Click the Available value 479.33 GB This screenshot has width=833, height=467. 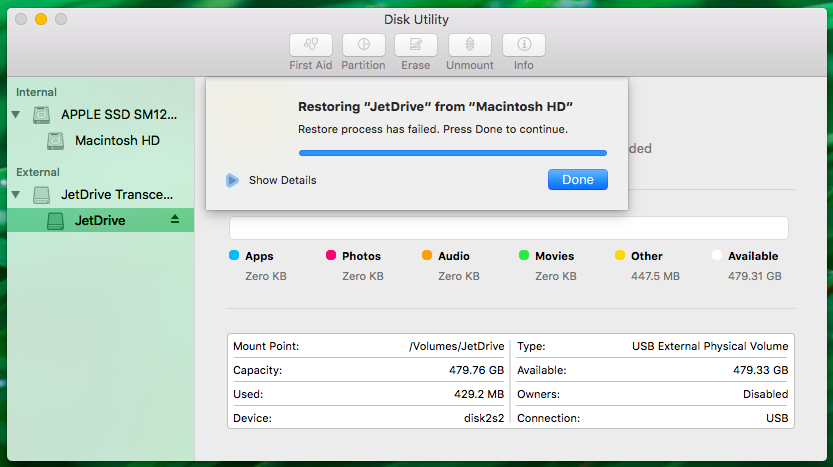pos(760,370)
